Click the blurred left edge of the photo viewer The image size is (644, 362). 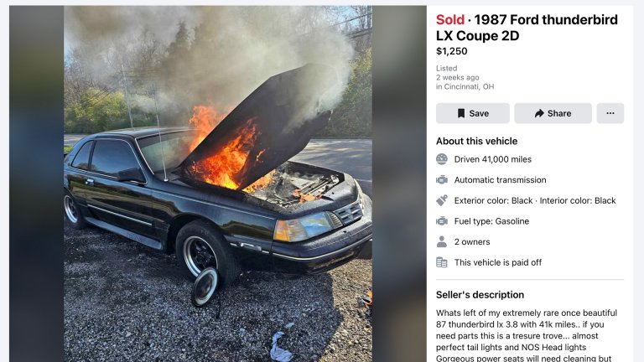pos(37,184)
